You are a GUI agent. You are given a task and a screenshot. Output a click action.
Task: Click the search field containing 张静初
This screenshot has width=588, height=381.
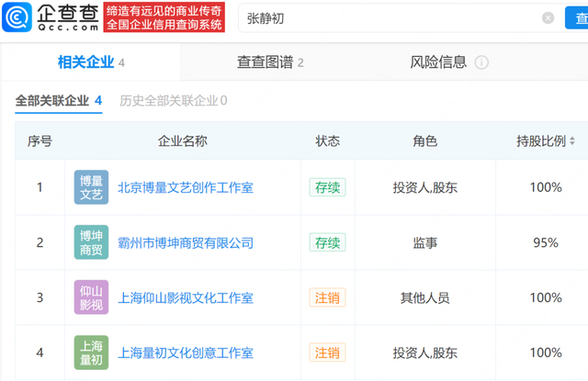click(386, 17)
